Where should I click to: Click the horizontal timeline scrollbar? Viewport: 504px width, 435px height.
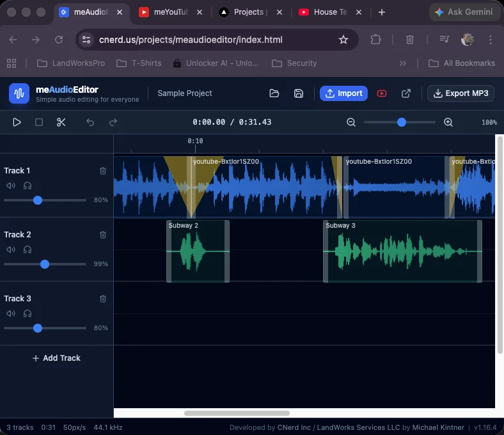[x=237, y=413]
